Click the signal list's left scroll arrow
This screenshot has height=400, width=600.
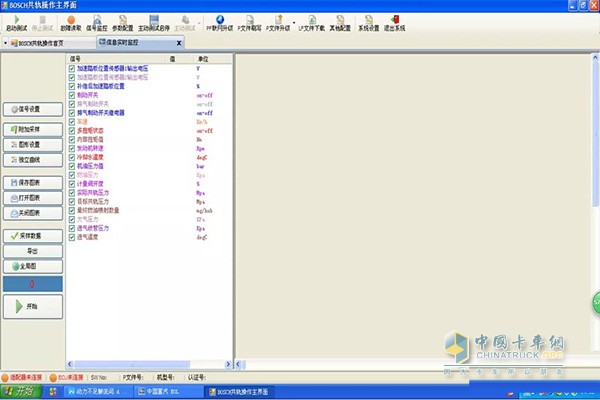(70, 364)
